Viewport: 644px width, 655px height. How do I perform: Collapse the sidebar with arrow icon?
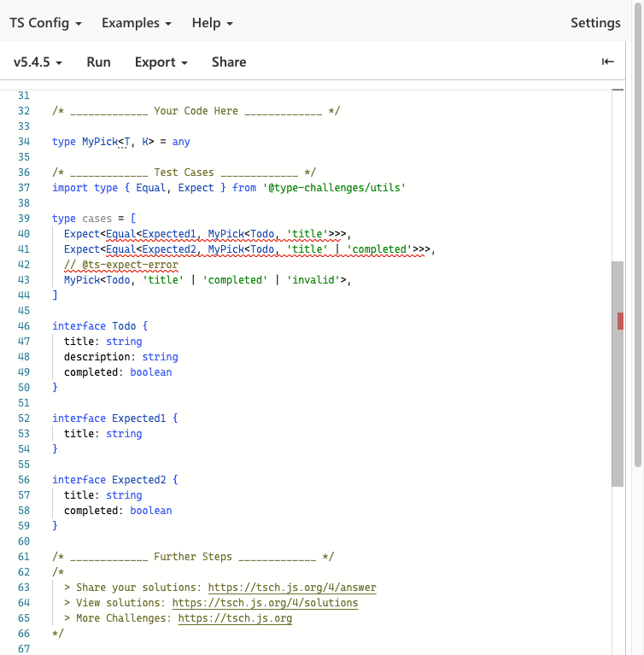tap(607, 61)
